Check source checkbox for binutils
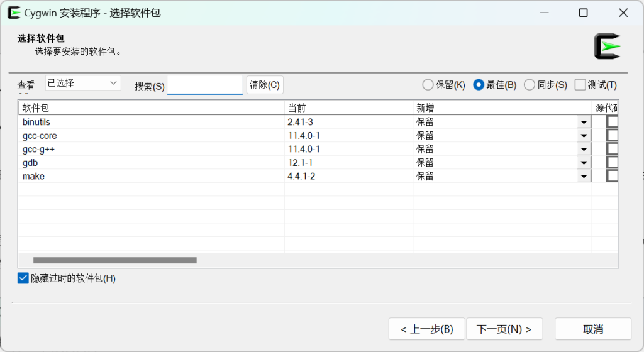The width and height of the screenshot is (644, 352). point(613,122)
